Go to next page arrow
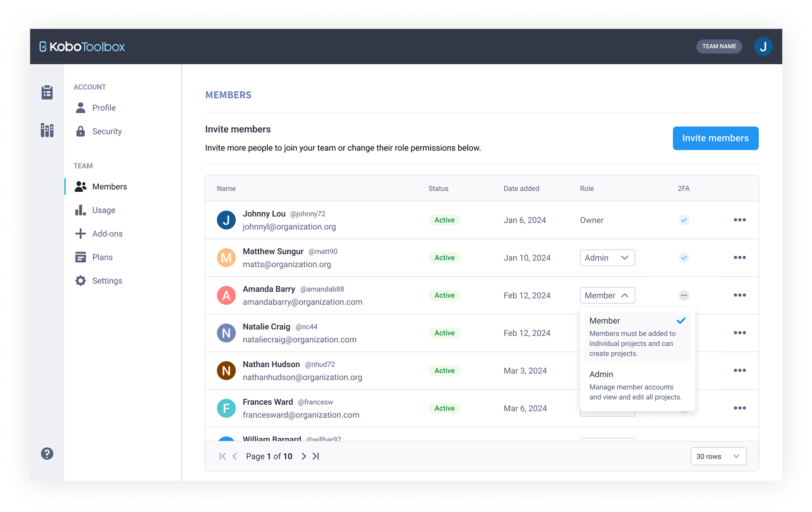The width and height of the screenshot is (812, 512). click(303, 456)
